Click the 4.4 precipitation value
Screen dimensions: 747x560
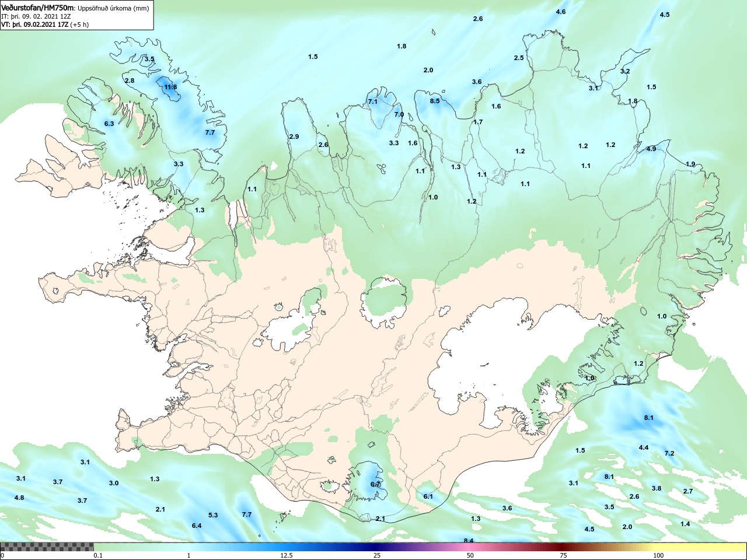click(644, 447)
